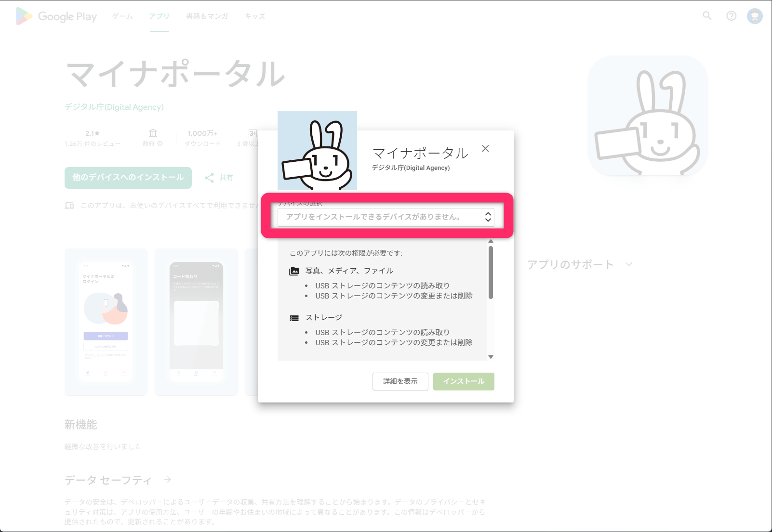Image resolution: width=772 pixels, height=532 pixels.
Task: Click the green インストール button
Action: [464, 381]
